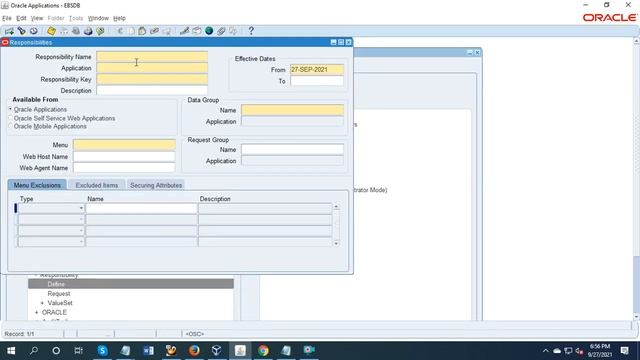The height and width of the screenshot is (360, 640).
Task: Click the Web Agent Name field
Action: coord(124,168)
